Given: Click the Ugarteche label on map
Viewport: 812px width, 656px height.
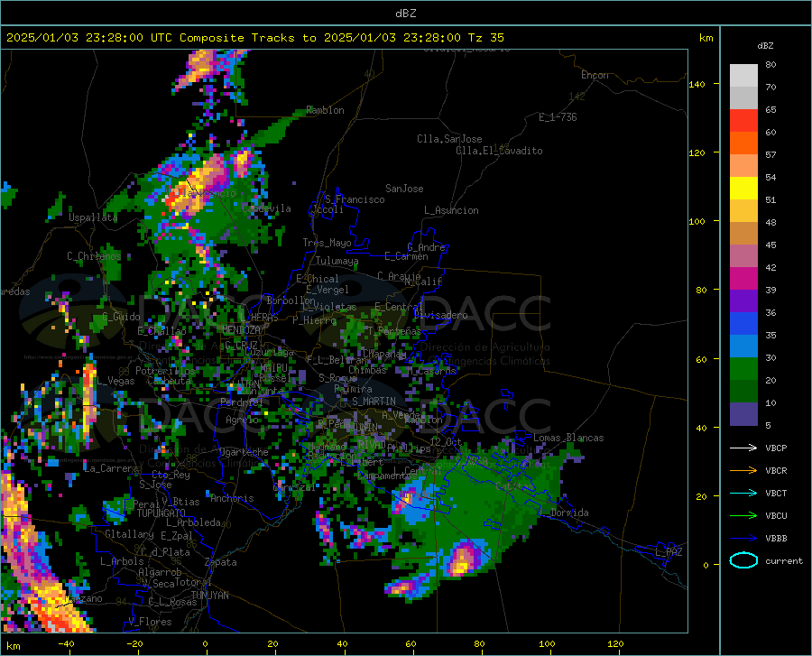Looking at the screenshot, I should coord(244,452).
